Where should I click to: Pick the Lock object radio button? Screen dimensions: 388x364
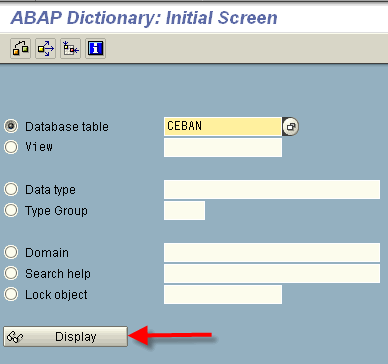click(11, 294)
